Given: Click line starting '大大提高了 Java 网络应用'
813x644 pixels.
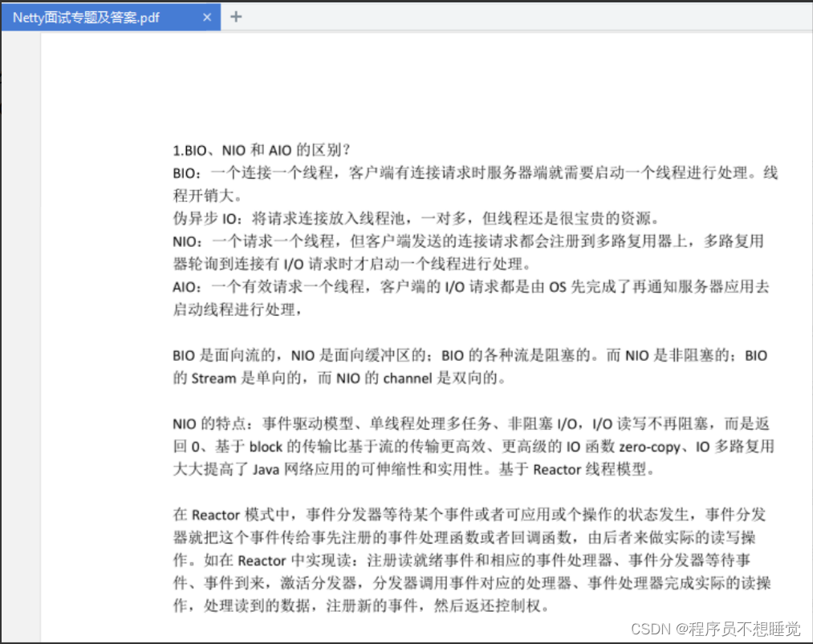Looking at the screenshot, I should point(414,469).
